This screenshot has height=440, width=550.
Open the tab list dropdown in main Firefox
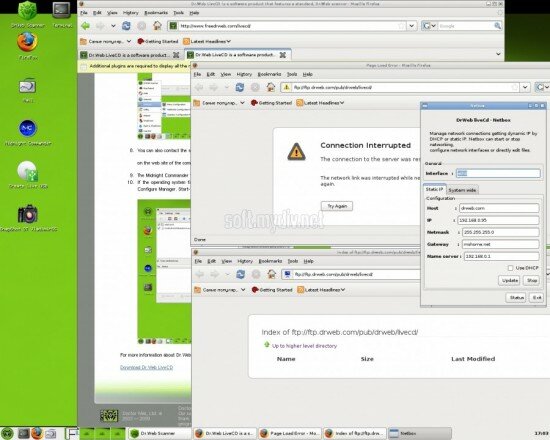pyautogui.click(x=498, y=54)
